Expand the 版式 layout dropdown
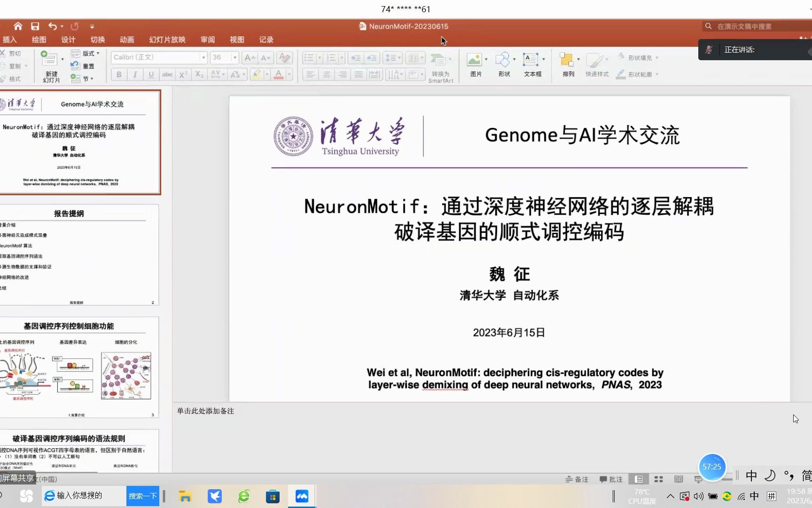Viewport: 812px width, 508px height. (86, 54)
